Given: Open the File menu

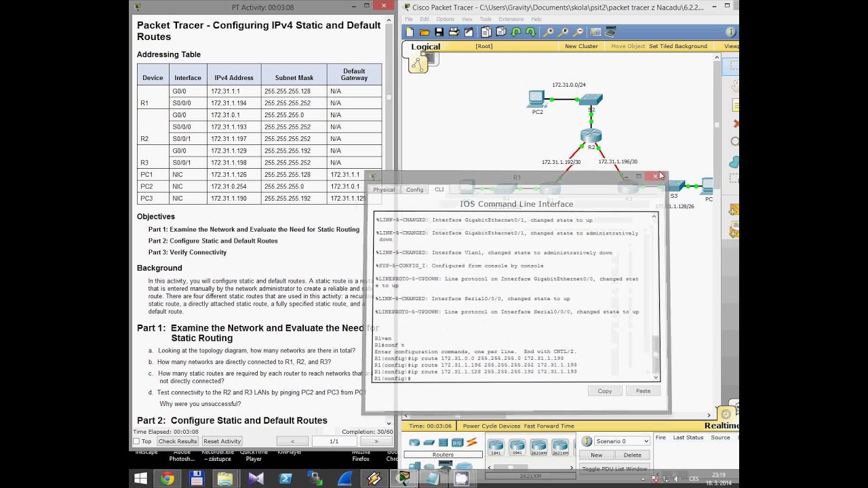Looking at the screenshot, I should [x=409, y=19].
